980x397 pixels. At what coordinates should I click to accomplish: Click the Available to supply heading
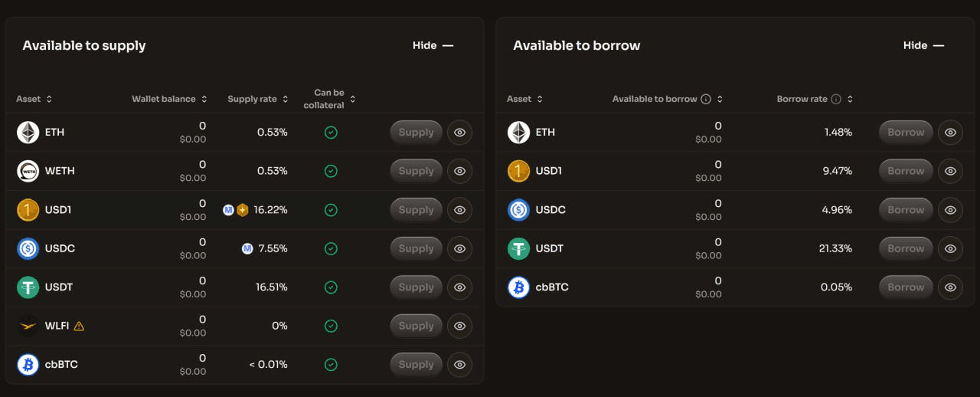pyautogui.click(x=84, y=45)
